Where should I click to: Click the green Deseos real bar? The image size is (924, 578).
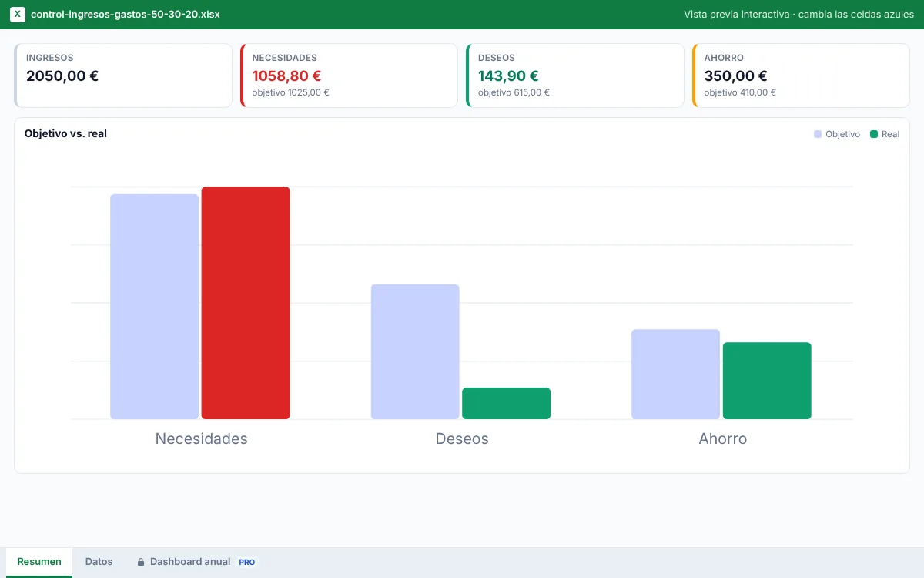point(506,403)
